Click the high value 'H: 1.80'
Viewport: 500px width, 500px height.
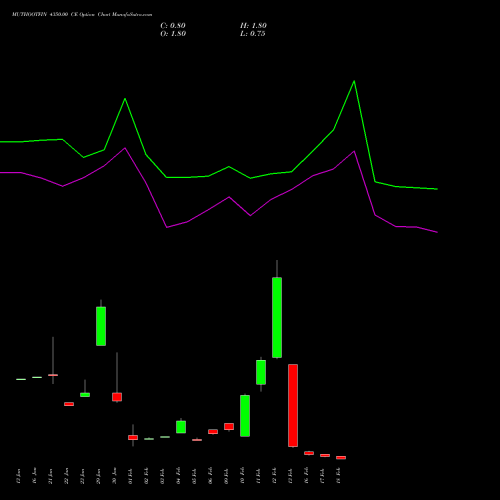[x=253, y=26]
